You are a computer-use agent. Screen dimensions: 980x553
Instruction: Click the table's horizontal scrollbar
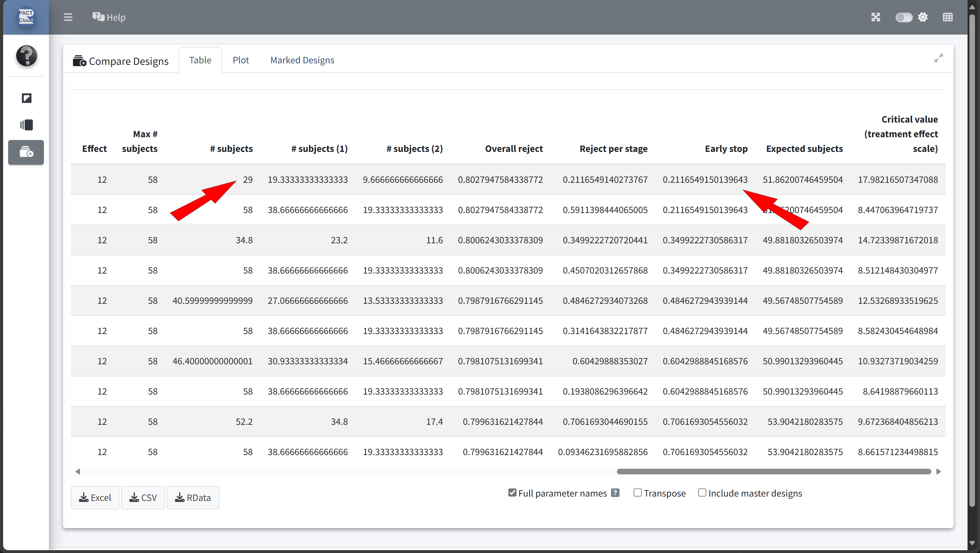point(774,472)
